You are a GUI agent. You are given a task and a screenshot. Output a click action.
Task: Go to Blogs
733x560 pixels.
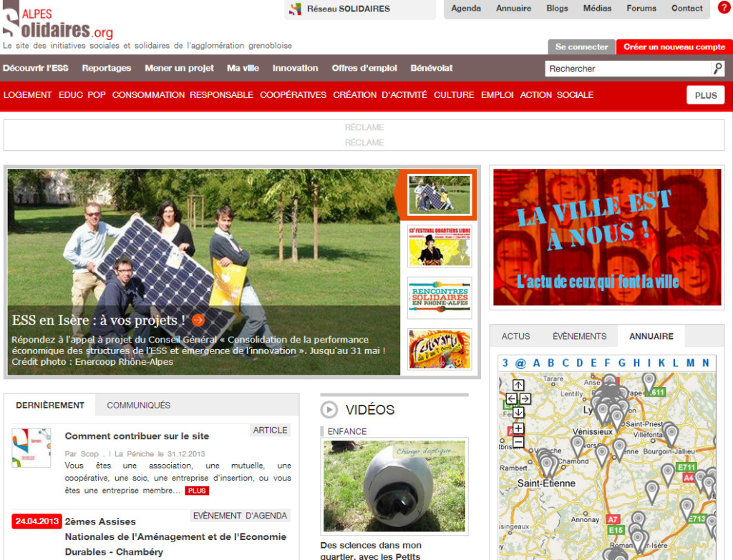pos(557,9)
